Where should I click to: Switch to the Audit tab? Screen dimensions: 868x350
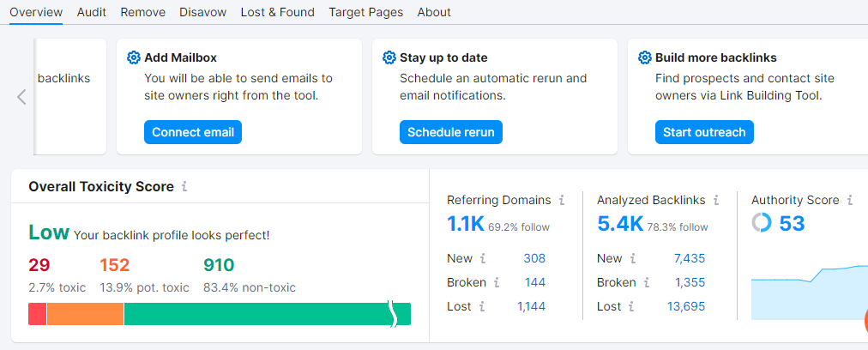[92, 12]
